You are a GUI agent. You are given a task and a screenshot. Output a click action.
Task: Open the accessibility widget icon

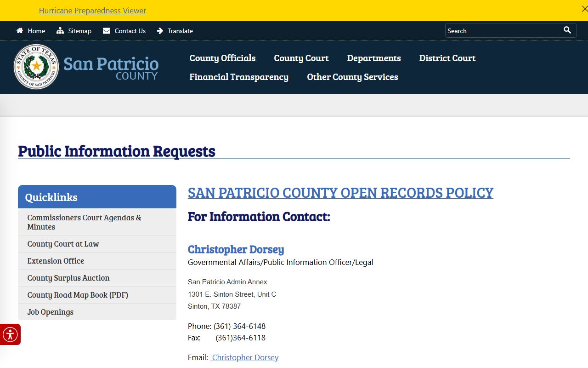click(x=10, y=334)
